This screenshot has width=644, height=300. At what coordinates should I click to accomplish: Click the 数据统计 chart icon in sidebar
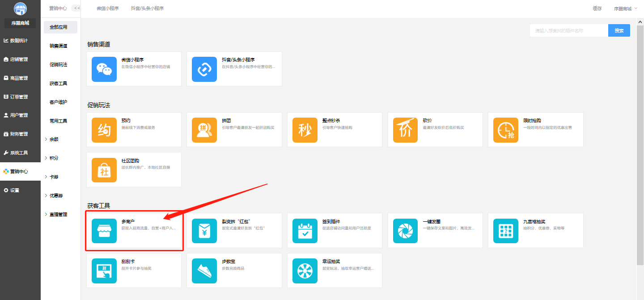click(x=6, y=41)
